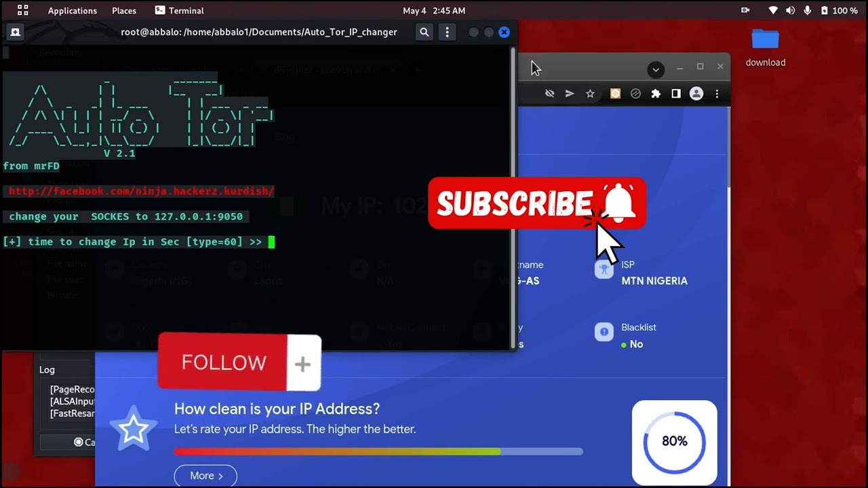Click the red FOLLOW button
The image size is (868, 488).
(x=223, y=363)
